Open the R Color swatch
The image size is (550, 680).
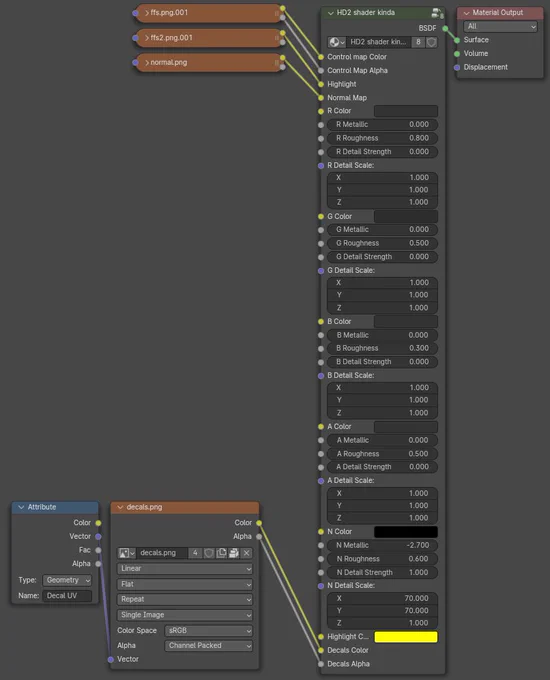click(x=406, y=111)
